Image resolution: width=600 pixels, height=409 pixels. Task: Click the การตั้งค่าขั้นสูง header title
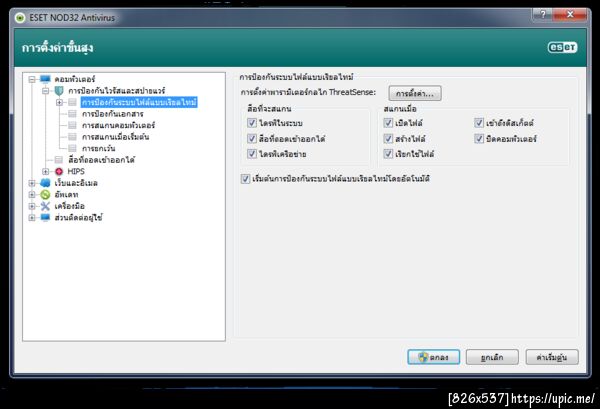pos(57,48)
